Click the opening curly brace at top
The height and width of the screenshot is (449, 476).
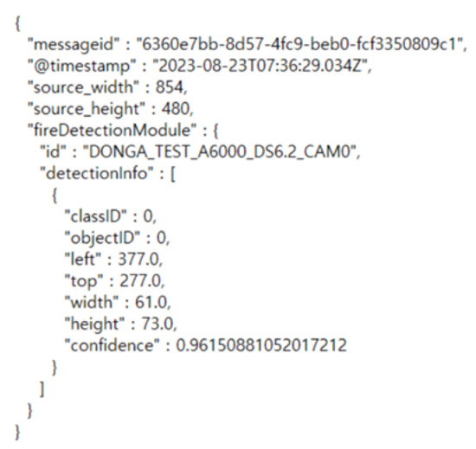[x=17, y=23]
